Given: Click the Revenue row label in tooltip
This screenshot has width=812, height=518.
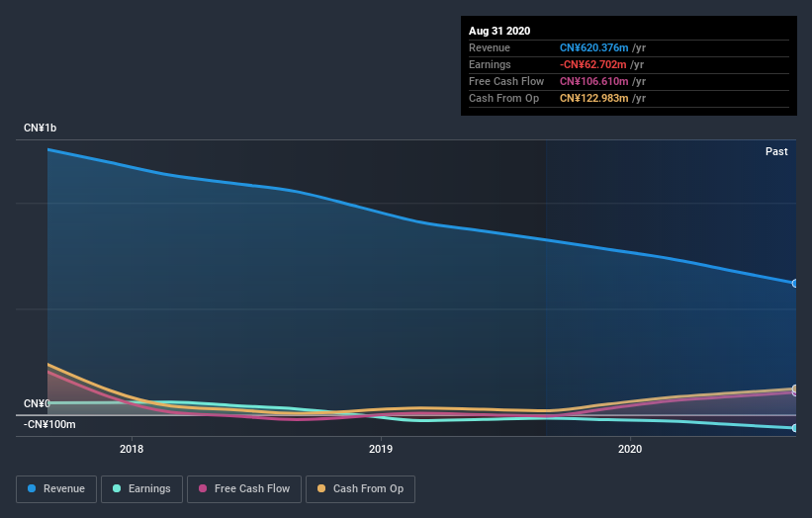Looking at the screenshot, I should tap(490, 47).
